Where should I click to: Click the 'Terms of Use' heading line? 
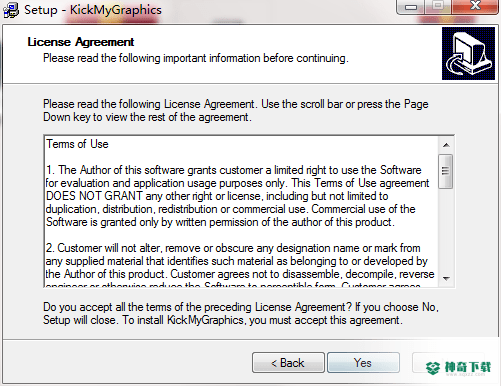click(x=77, y=144)
